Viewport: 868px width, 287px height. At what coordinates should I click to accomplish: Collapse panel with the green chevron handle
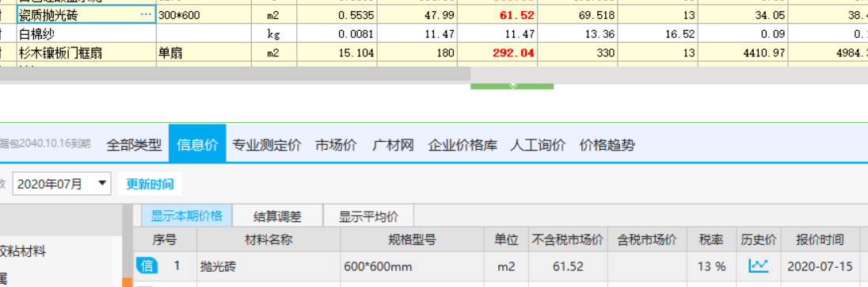tap(512, 86)
